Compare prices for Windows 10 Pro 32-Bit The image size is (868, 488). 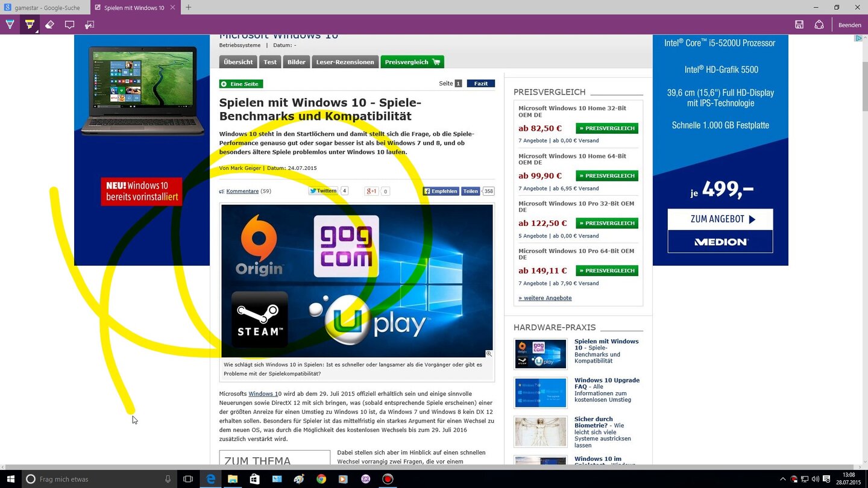pyautogui.click(x=607, y=223)
